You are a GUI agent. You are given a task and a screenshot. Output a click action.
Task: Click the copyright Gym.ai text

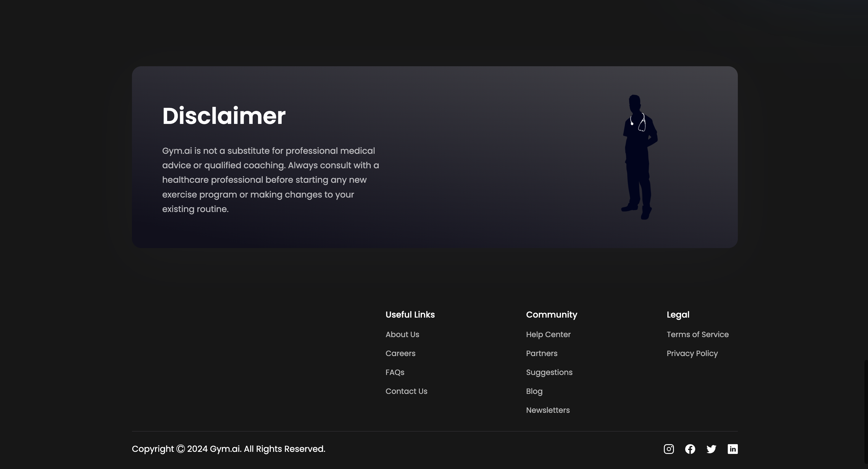click(228, 449)
